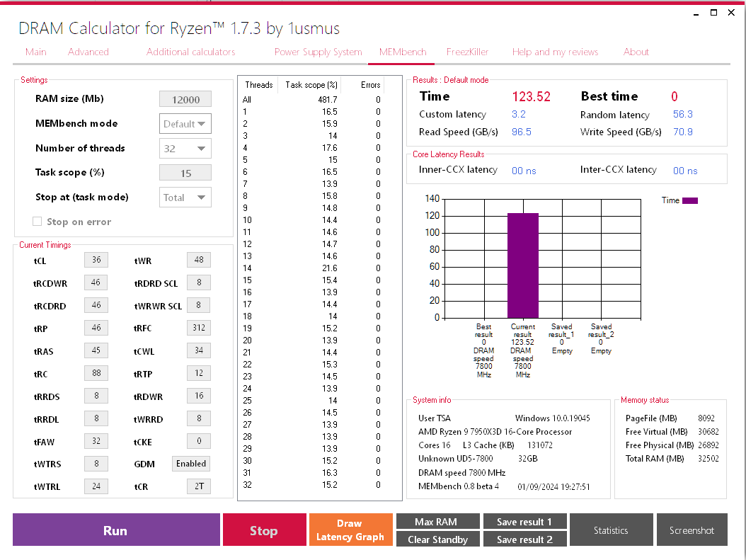The image size is (746, 560).
Task: Click the tCL value field
Action: (x=96, y=260)
